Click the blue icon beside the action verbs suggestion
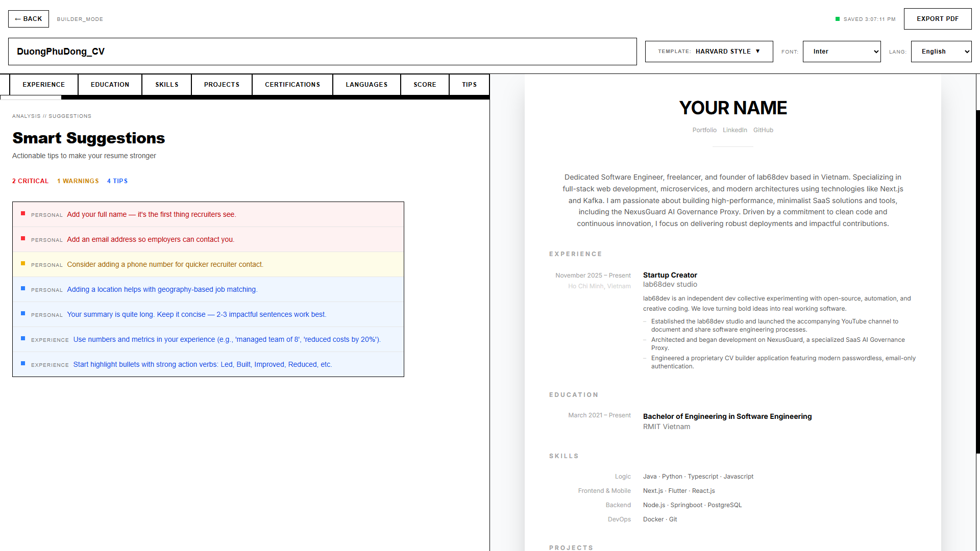The width and height of the screenshot is (980, 551). pos(22,364)
